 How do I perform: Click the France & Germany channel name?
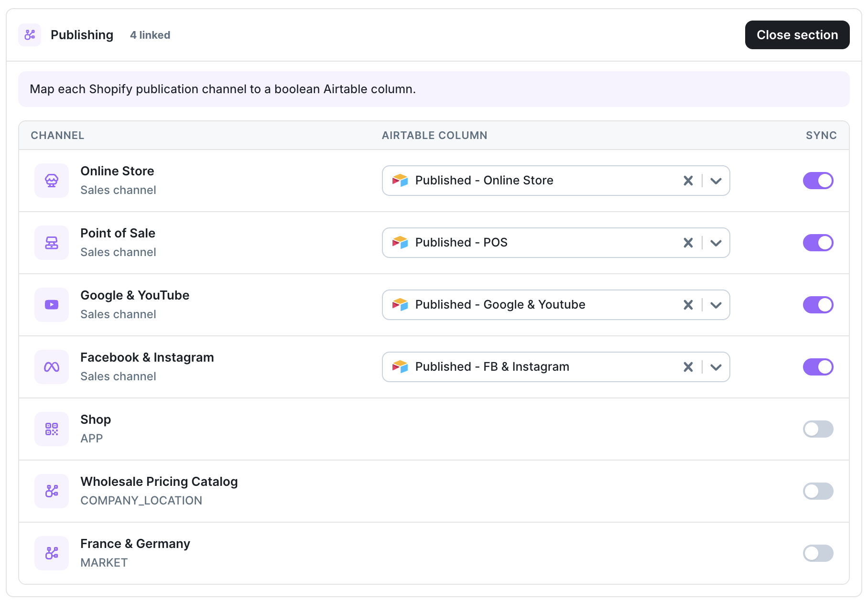click(x=135, y=544)
